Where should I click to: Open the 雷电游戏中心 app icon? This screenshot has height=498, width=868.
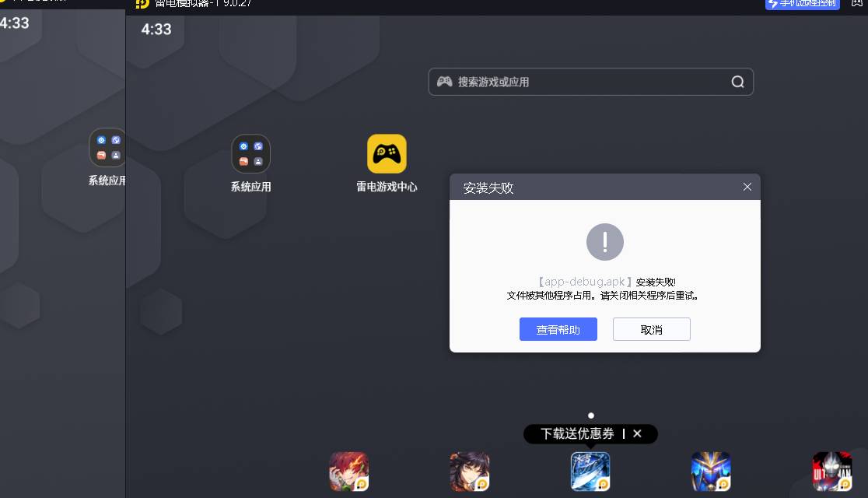387,154
